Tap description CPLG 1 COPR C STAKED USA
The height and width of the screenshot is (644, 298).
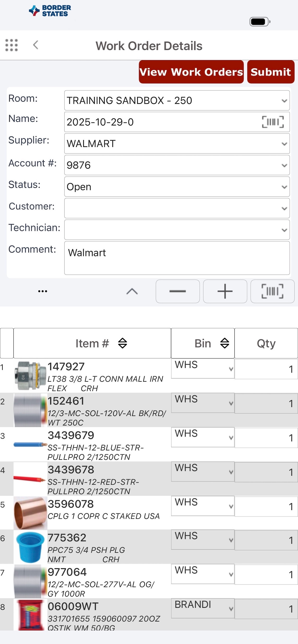click(103, 516)
